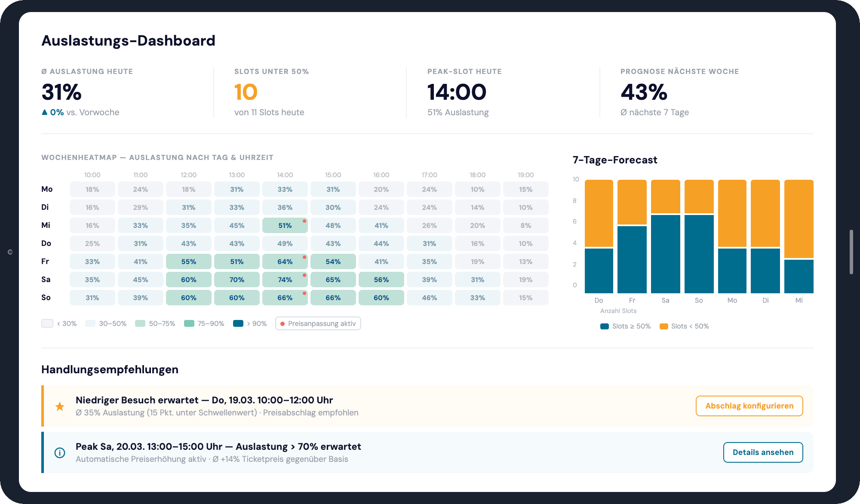
Task: Click the upward triangle trend icon
Action: [x=44, y=112]
